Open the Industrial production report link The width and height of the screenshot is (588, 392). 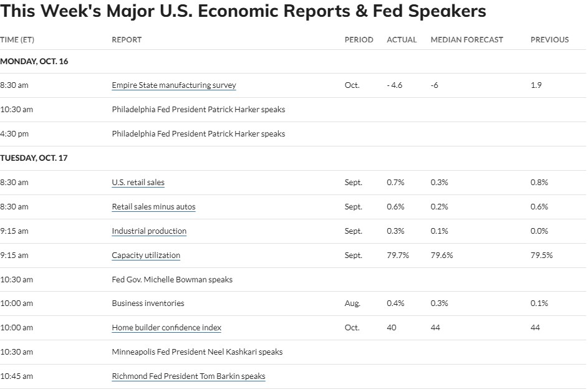149,231
